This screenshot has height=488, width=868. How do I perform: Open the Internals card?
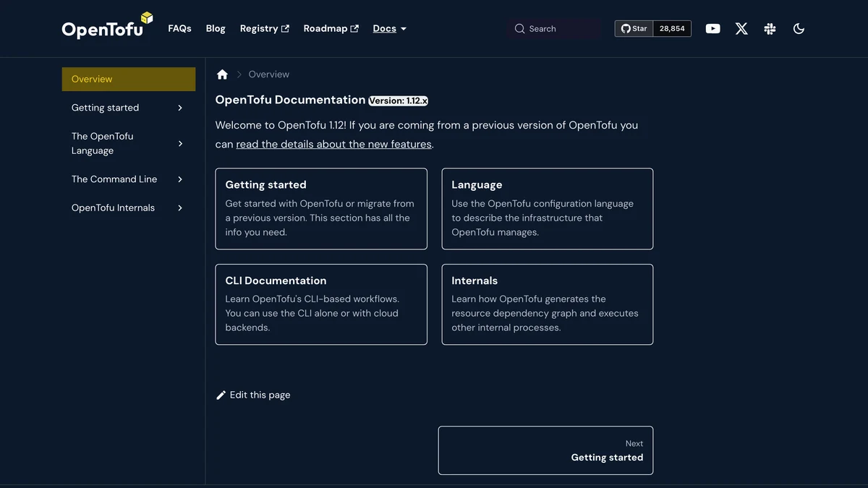[548, 304]
